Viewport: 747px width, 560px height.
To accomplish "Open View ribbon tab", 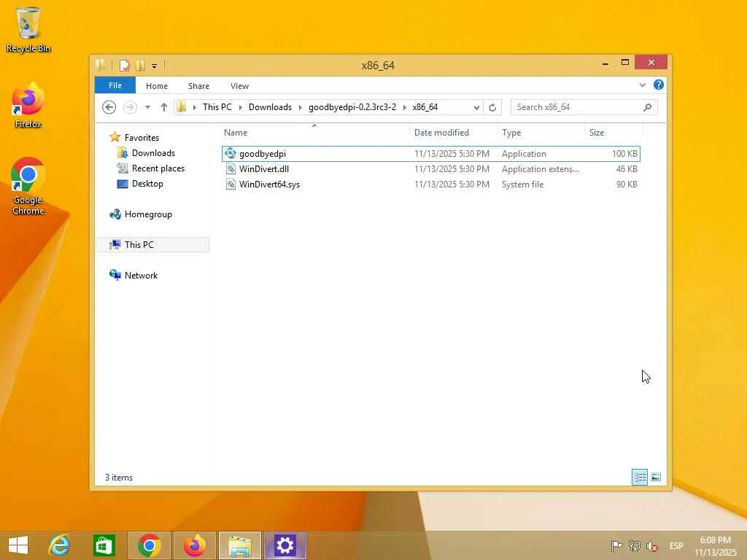I will pos(239,86).
